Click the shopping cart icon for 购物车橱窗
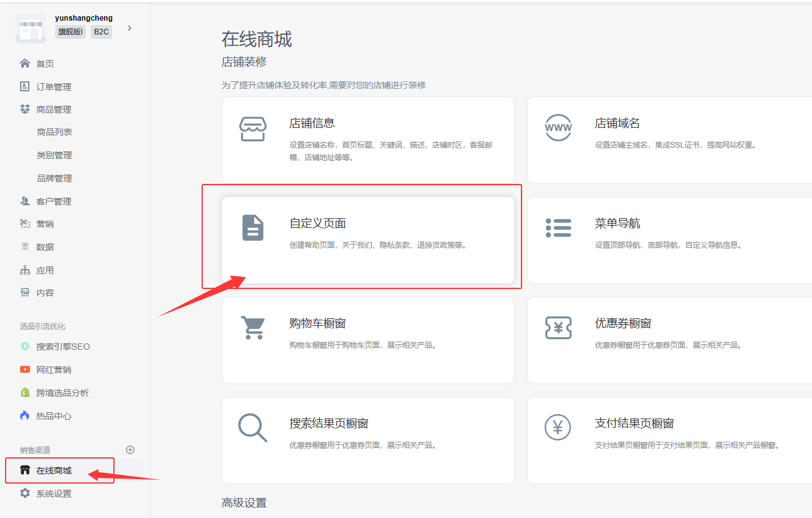 [253, 328]
